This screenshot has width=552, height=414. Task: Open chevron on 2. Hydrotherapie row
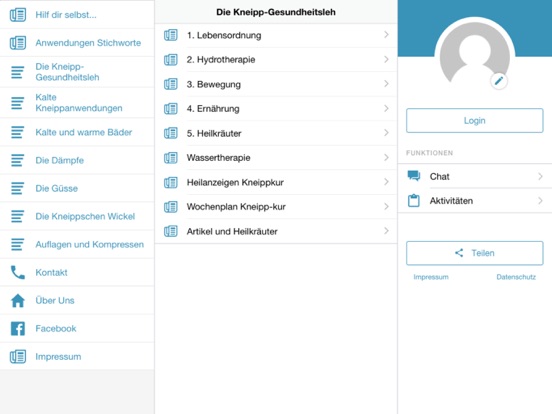coord(386,59)
